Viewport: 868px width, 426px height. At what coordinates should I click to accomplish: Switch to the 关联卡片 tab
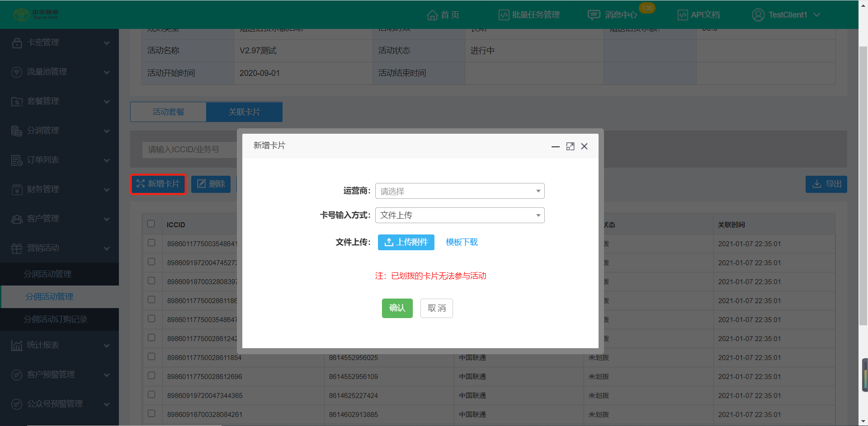[x=244, y=112]
